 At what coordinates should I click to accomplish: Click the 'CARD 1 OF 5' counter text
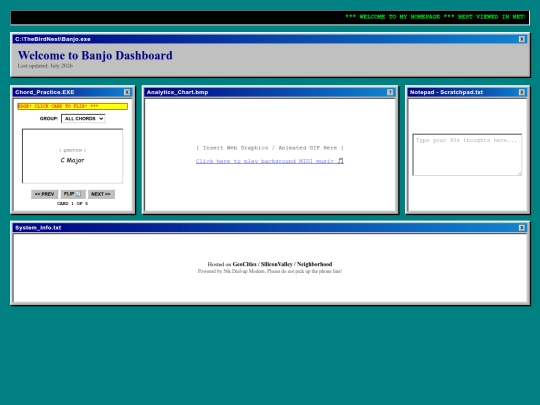[72, 204]
